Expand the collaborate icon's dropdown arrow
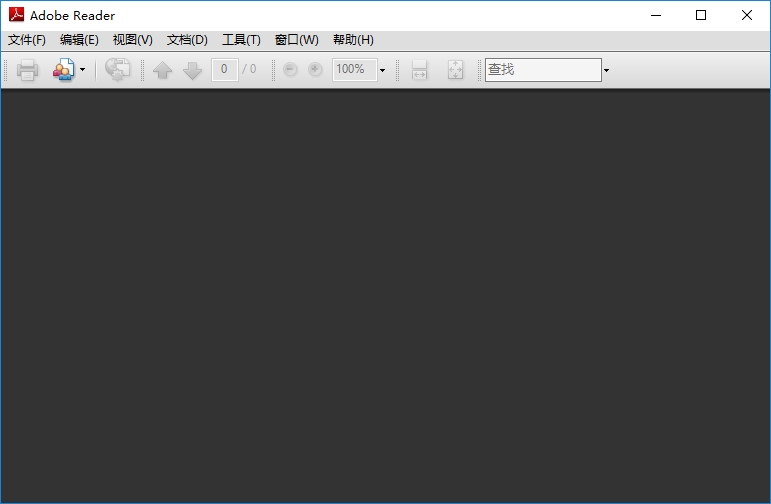 pos(82,70)
